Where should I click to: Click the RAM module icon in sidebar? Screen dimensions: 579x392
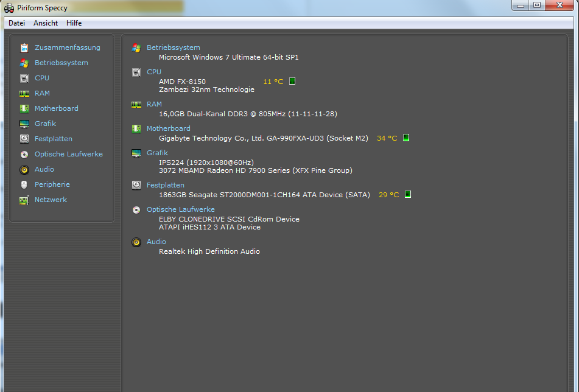click(x=24, y=93)
